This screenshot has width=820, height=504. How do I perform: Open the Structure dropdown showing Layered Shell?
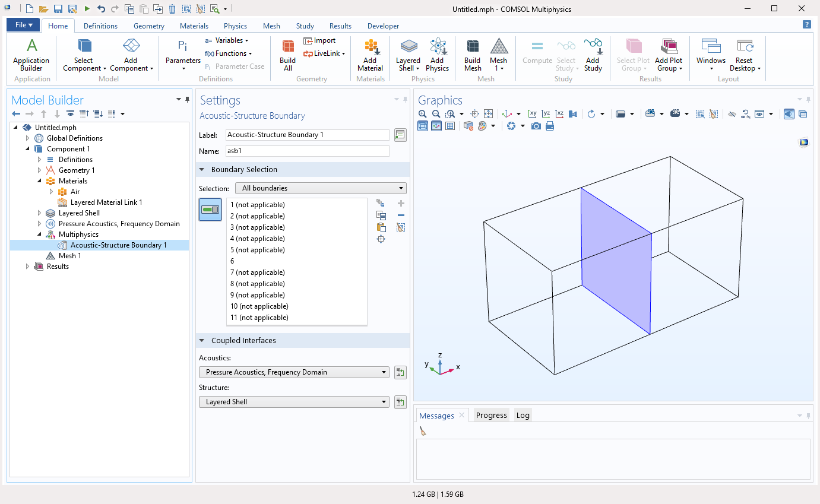[x=295, y=402]
